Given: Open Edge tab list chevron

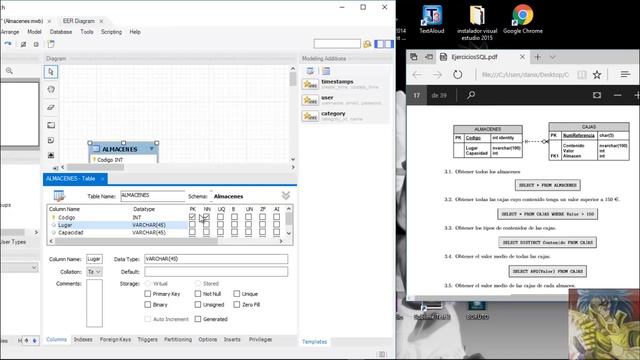Looking at the screenshot, I should [x=552, y=57].
